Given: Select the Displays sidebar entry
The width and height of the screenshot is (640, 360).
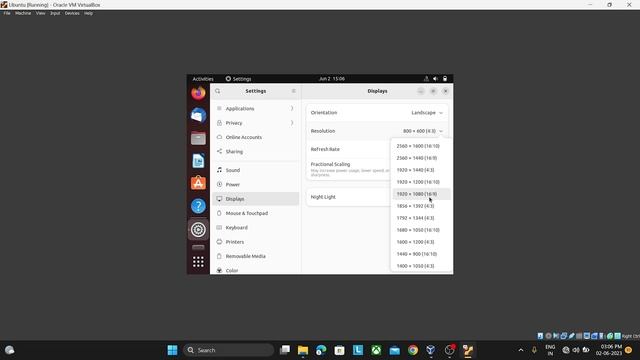Looking at the screenshot, I should click(256, 199).
